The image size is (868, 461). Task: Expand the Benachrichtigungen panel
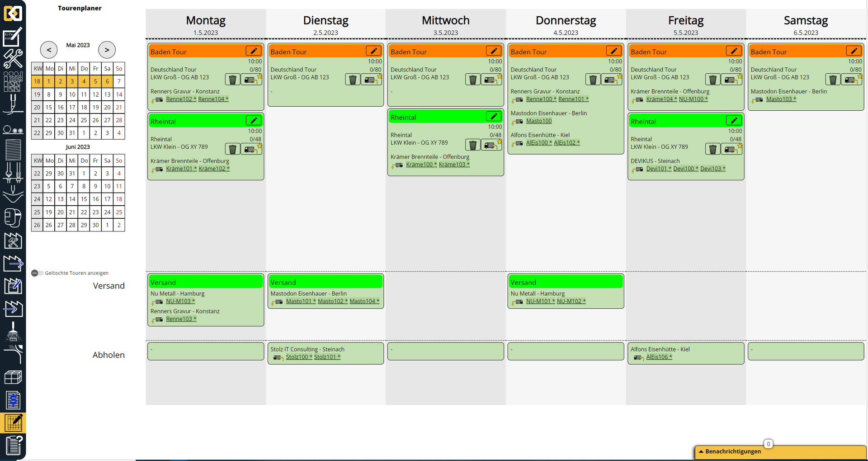point(732,452)
